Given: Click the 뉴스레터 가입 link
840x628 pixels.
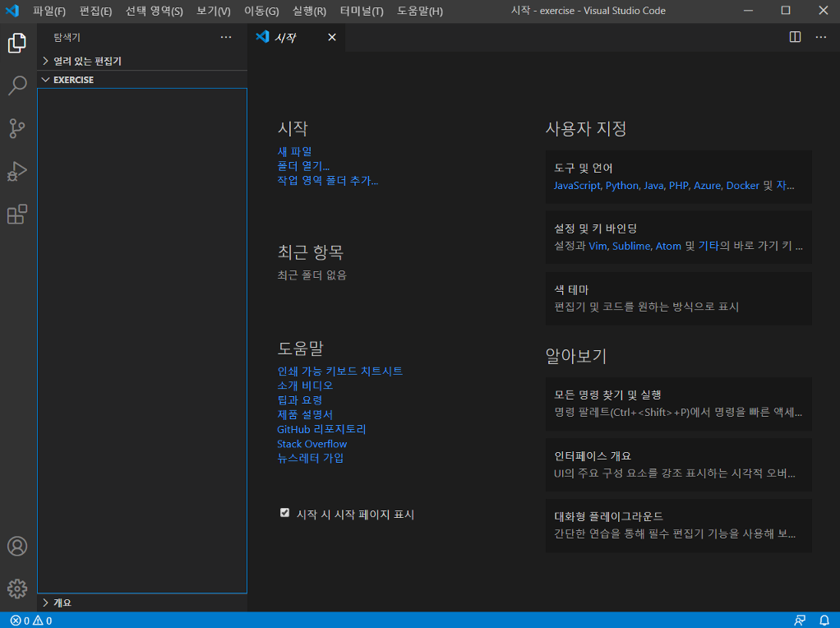Looking at the screenshot, I should click(x=310, y=458).
